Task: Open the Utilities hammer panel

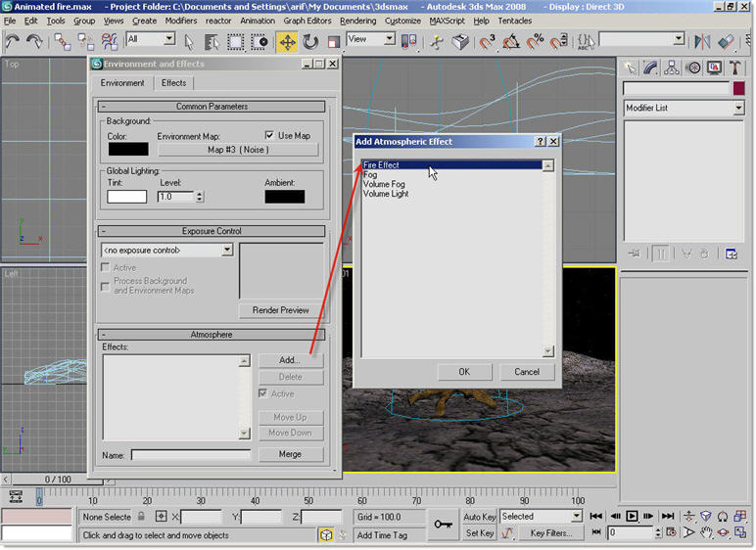Action: coord(736,68)
